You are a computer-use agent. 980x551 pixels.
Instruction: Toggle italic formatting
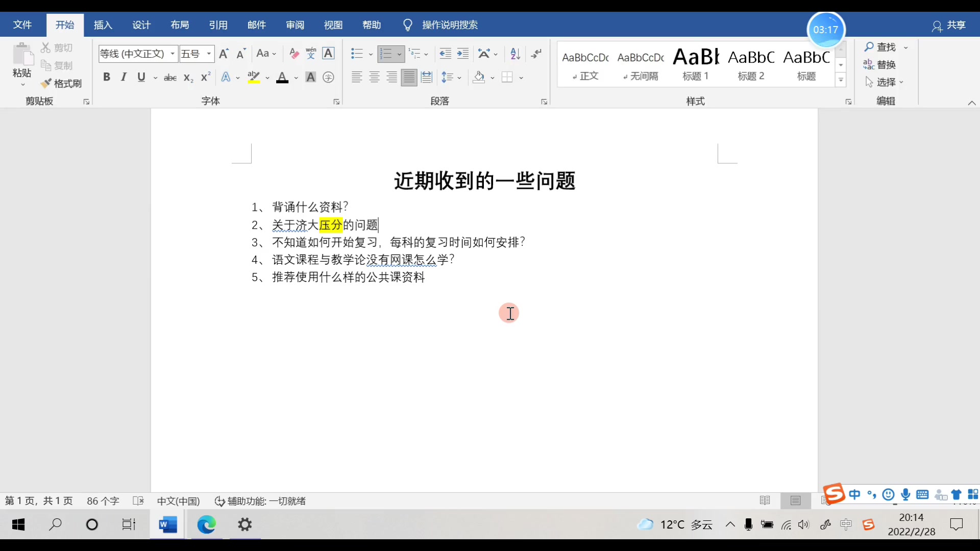pyautogui.click(x=124, y=77)
